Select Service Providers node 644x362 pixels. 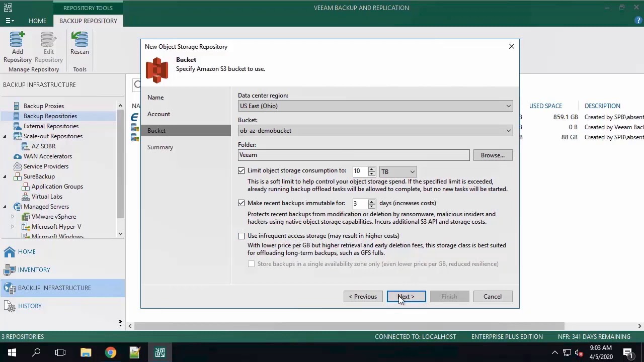click(46, 166)
